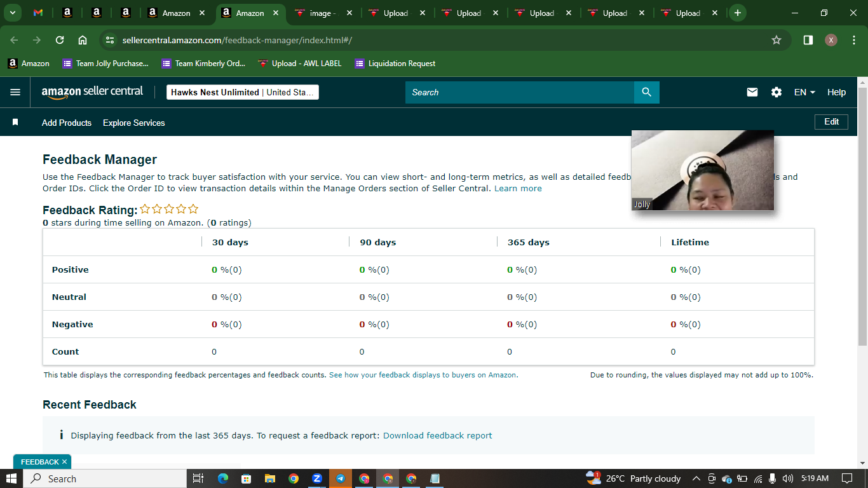This screenshot has width=868, height=488.
Task: Click the 'Negative' row label
Action: coord(72,324)
